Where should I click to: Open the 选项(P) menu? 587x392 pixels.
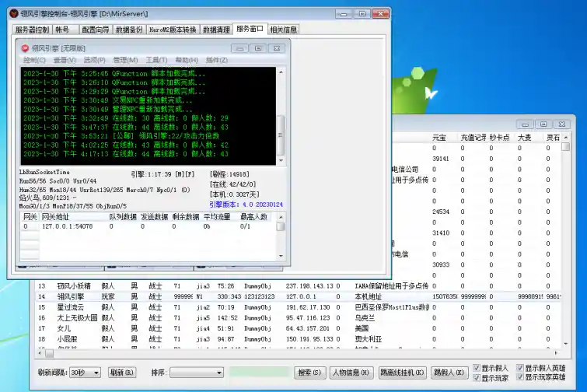[94, 60]
